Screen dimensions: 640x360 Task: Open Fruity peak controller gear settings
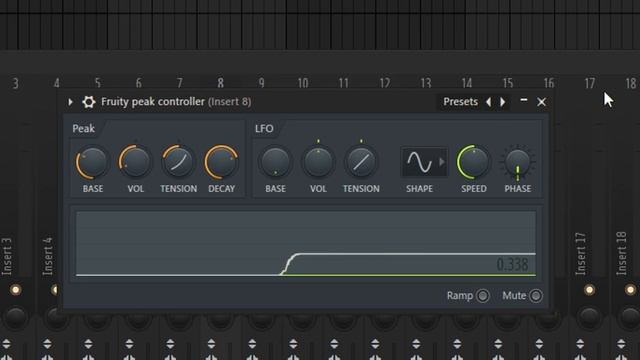click(x=89, y=102)
